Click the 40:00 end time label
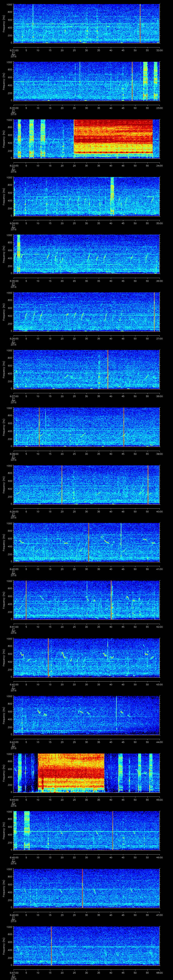This screenshot has height=980, width=173. (159, 512)
